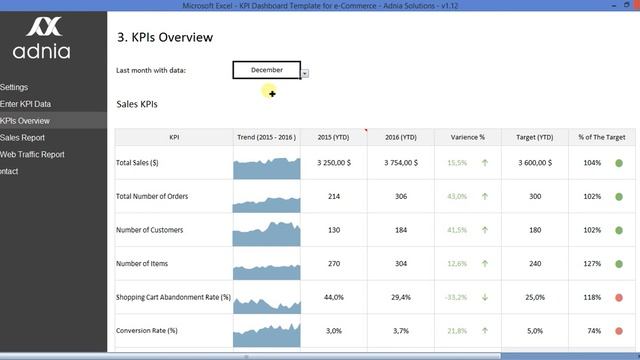
Task: Click the Conversion Rate (%) label
Action: 147,331
